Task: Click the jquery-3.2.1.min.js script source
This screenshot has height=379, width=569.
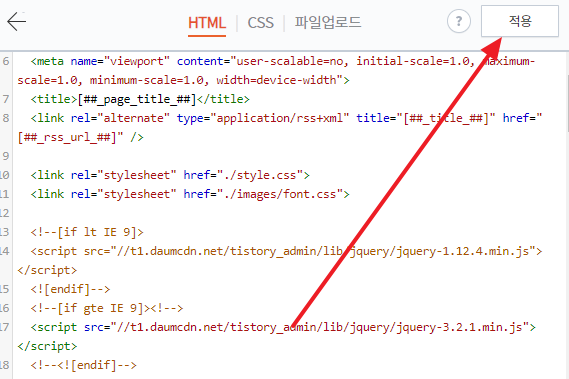Action: click(x=320, y=327)
